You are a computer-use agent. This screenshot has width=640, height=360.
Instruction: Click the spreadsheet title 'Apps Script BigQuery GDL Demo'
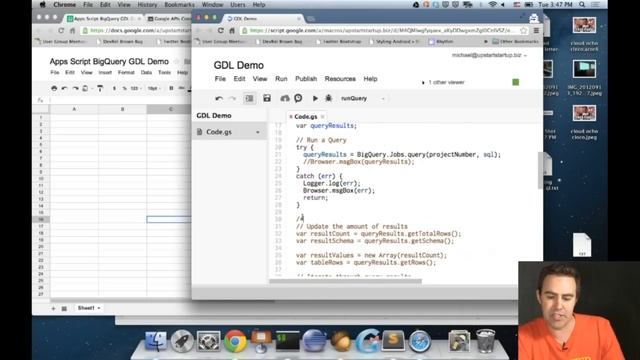tap(109, 62)
